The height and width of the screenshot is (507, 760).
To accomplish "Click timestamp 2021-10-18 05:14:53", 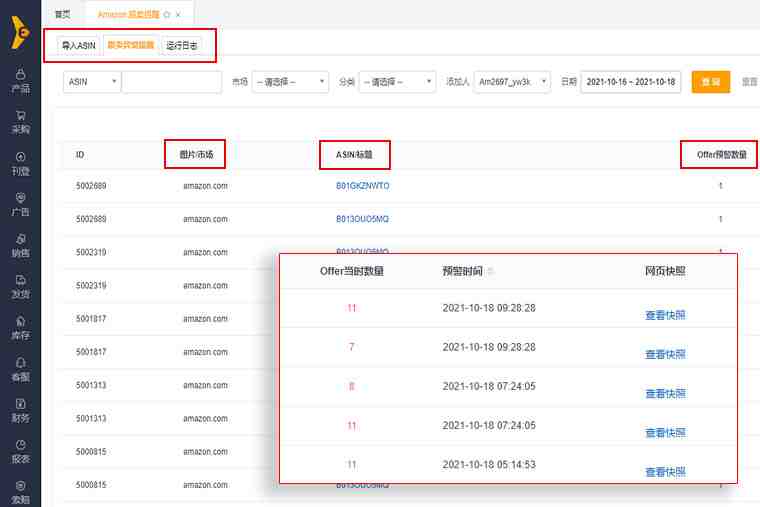I will pos(489,464).
